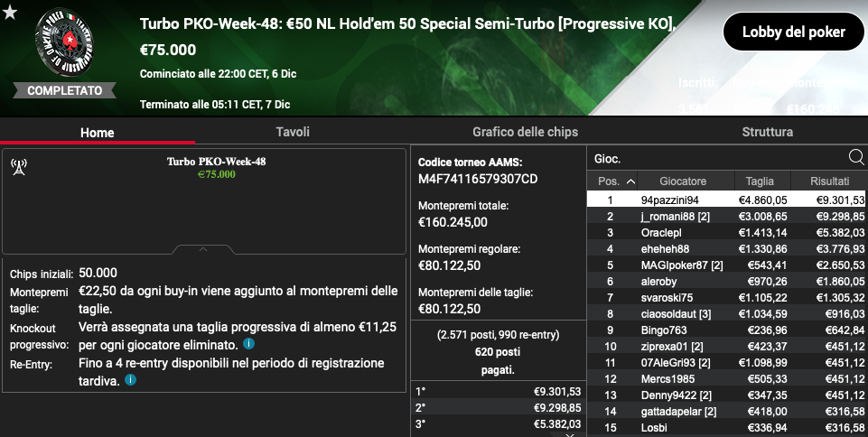Switch to the Struttura tab

click(x=767, y=132)
